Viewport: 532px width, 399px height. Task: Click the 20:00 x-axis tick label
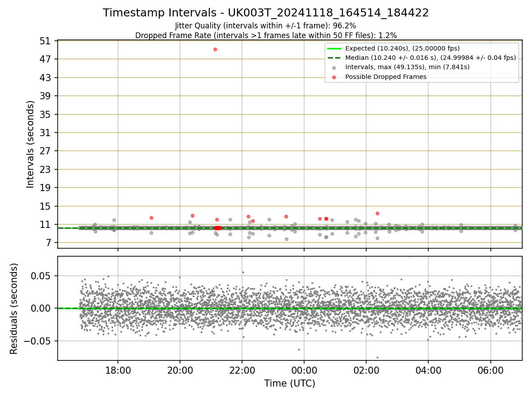pos(180,370)
